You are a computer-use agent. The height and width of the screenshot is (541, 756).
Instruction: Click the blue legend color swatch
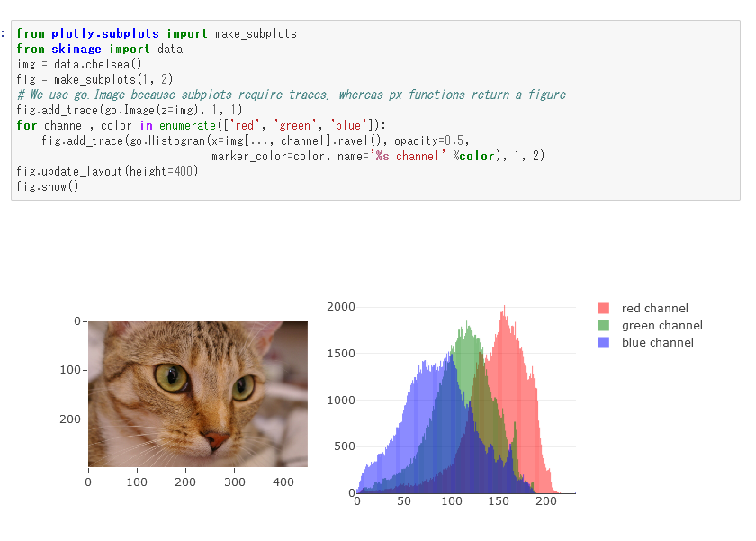(x=604, y=342)
